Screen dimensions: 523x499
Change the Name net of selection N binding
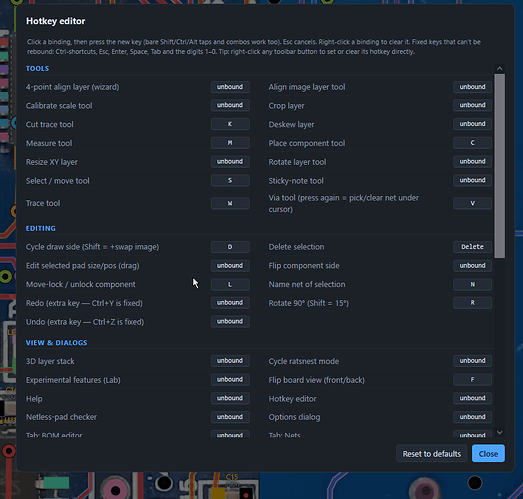point(472,285)
